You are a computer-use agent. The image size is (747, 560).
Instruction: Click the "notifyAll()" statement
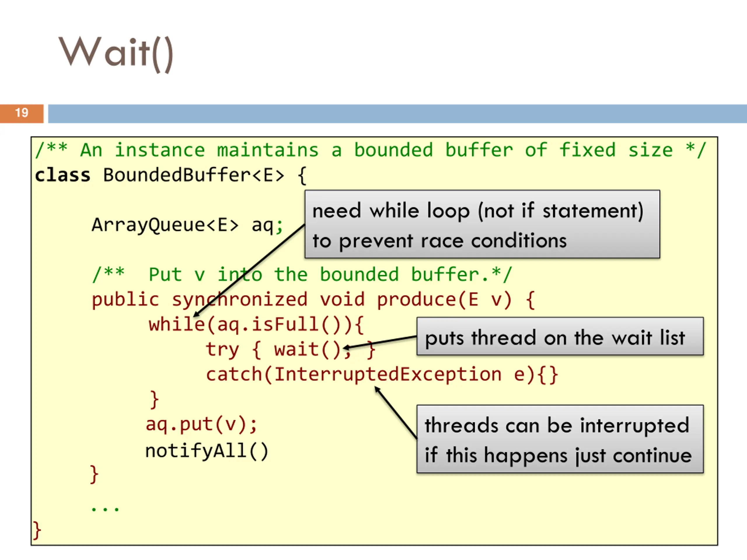click(x=207, y=451)
